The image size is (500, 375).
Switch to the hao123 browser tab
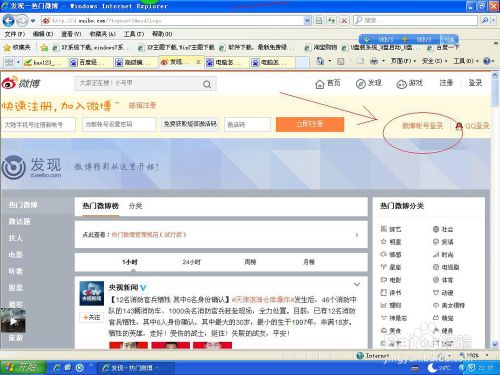click(x=44, y=62)
